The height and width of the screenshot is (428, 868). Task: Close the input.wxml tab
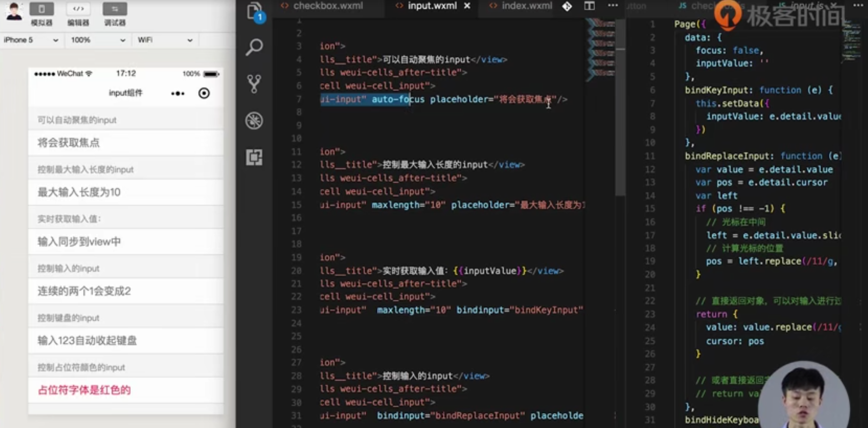[467, 6]
